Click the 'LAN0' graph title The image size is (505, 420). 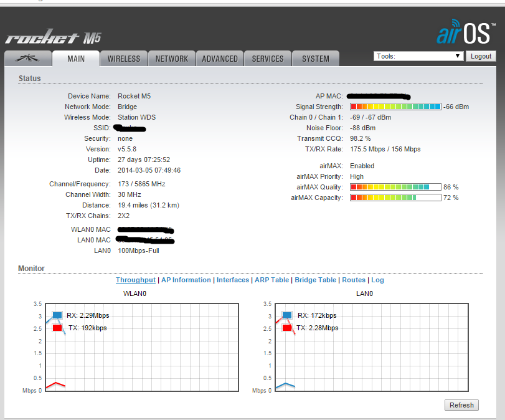[x=364, y=294]
